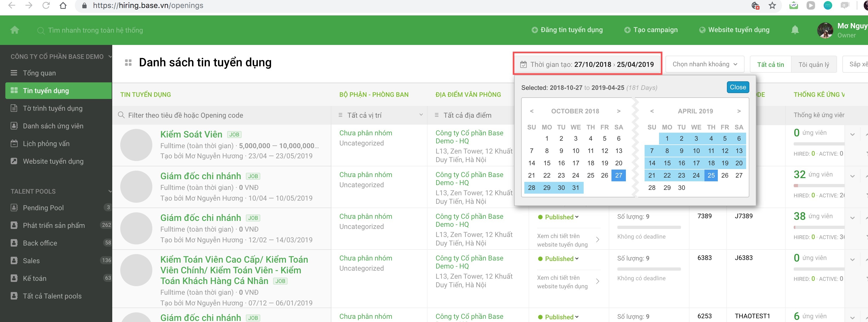This screenshot has width=868, height=322.
Task: Click the grid icon beside page title
Action: pyautogui.click(x=128, y=63)
